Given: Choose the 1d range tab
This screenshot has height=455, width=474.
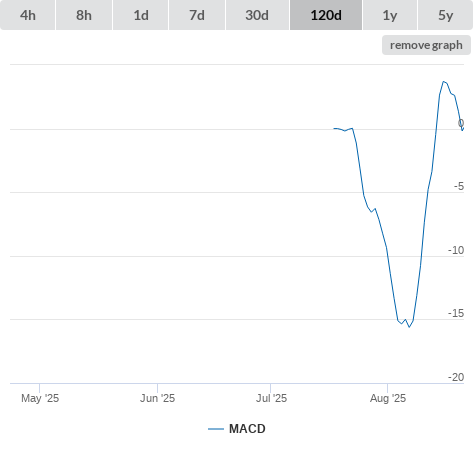Looking at the screenshot, I should (x=141, y=15).
